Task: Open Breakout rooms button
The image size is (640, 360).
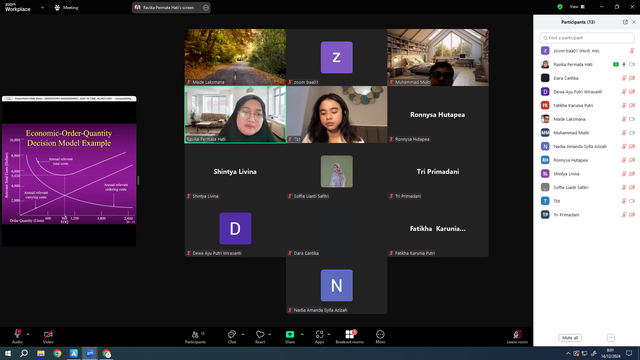Action: [350, 336]
